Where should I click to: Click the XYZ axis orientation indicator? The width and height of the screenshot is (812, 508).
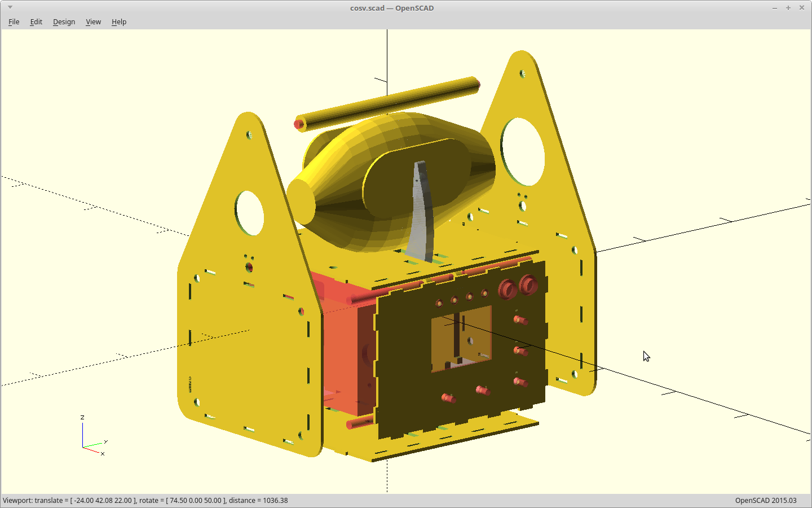(x=92, y=437)
